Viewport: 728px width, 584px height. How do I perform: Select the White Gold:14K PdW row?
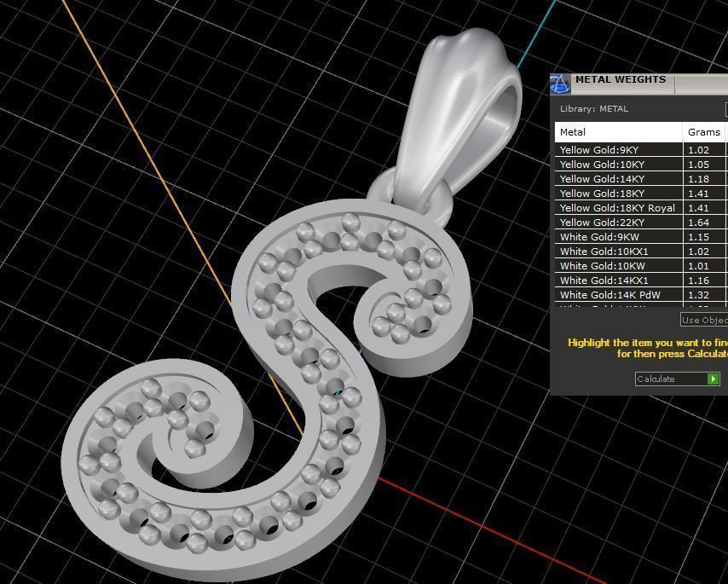coord(641,294)
